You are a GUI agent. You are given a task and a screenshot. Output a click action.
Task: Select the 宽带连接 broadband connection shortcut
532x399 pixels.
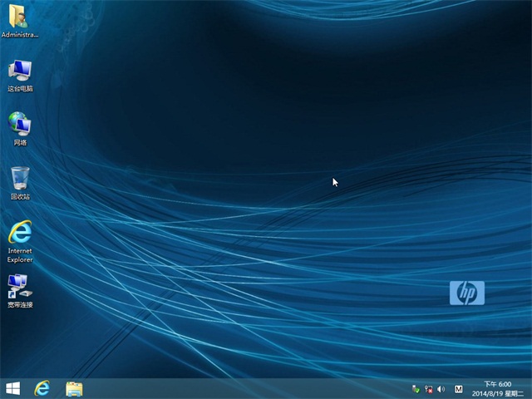(x=20, y=286)
